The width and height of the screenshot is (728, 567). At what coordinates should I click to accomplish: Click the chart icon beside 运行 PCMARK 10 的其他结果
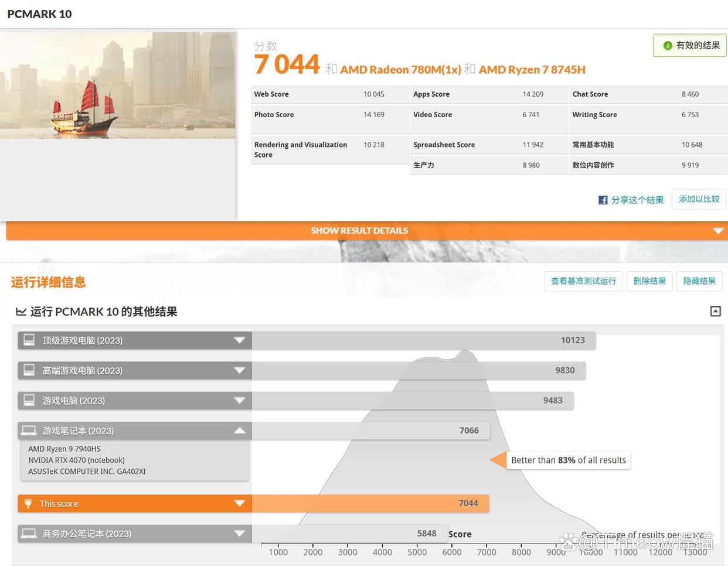pyautogui.click(x=21, y=312)
